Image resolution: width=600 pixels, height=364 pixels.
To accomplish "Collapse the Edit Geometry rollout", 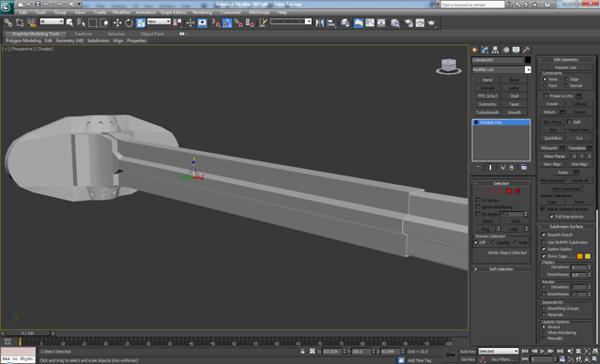I will (x=566, y=60).
